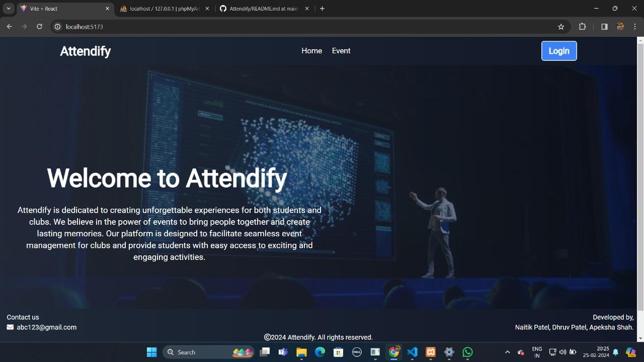This screenshot has height=362, width=644.
Task: Open Chrome from the taskbar
Action: (394, 352)
